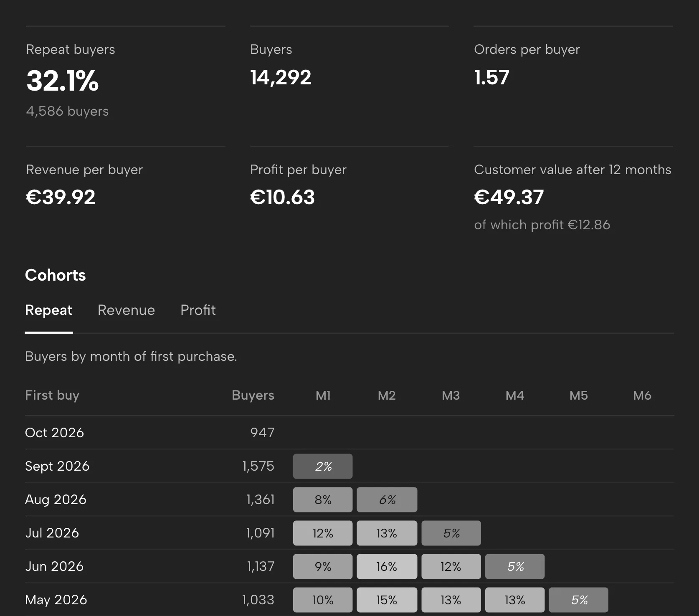Click the 1,091 buyers count for Jul 2026
The image size is (699, 616).
click(260, 533)
